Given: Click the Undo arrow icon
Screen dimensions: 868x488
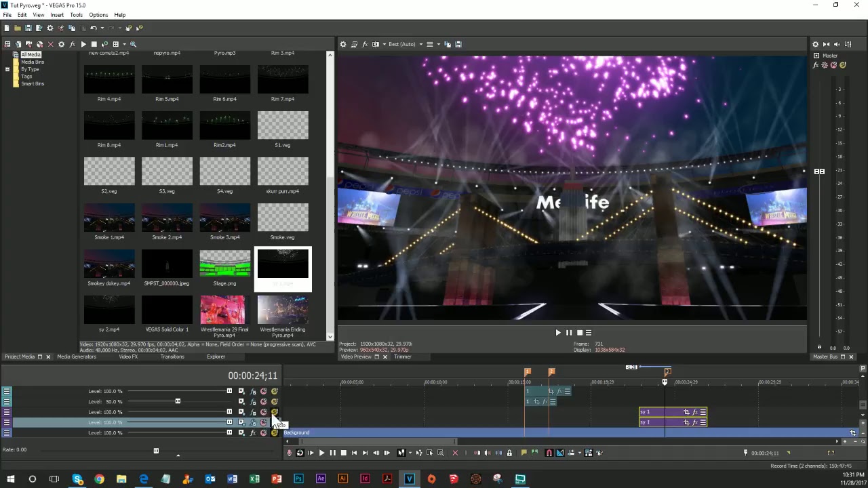Looking at the screenshot, I should pos(94,28).
